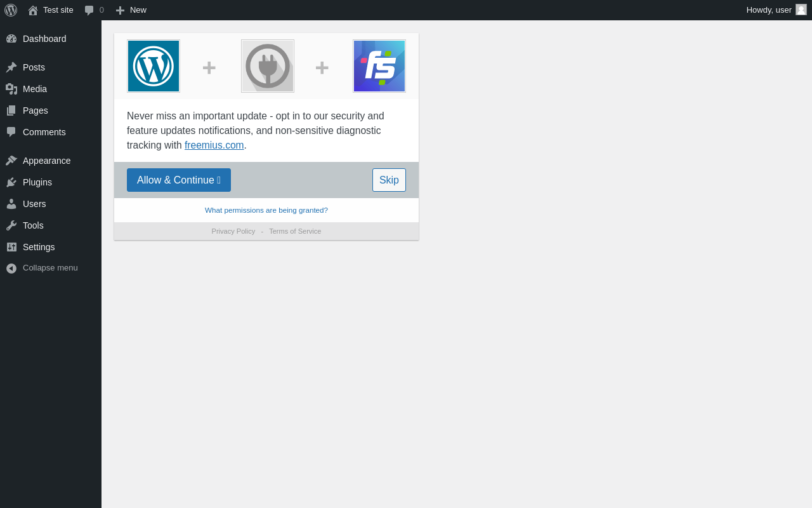Follow the freemius.com link
Viewport: 812px width, 508px height.
(214, 145)
